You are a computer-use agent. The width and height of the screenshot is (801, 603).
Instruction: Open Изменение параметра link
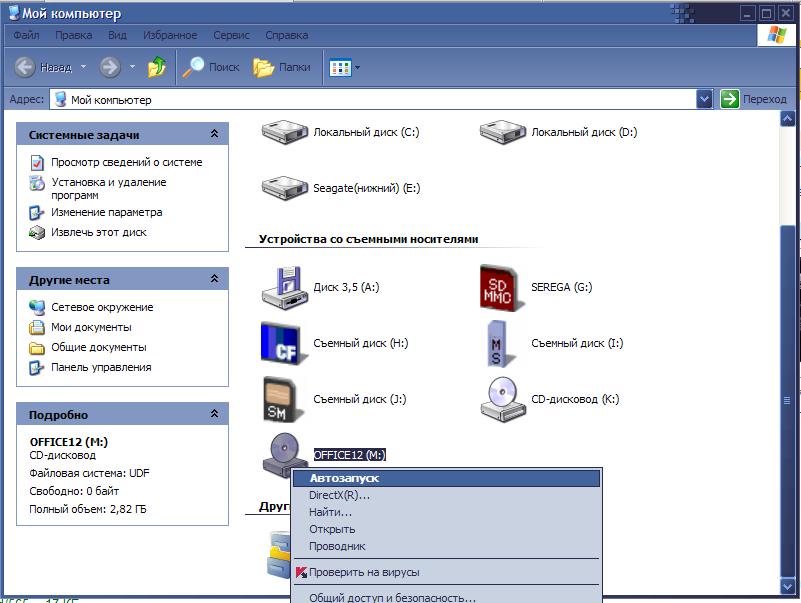[x=107, y=213]
